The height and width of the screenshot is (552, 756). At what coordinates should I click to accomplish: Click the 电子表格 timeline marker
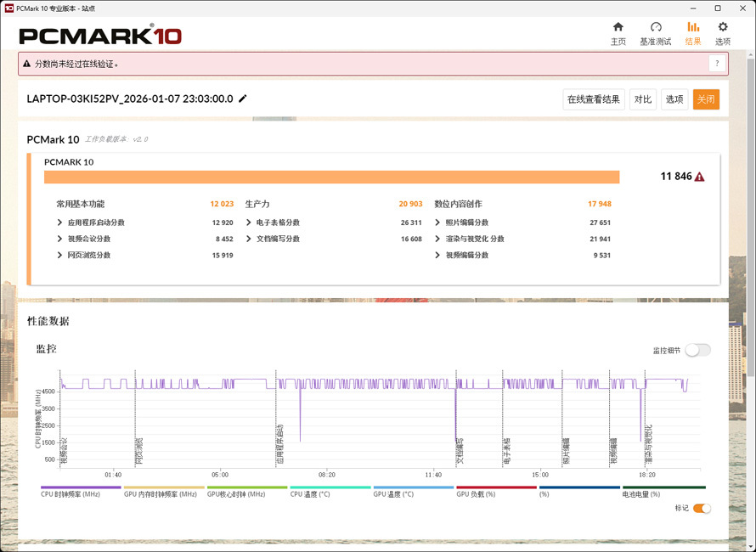tap(507, 451)
